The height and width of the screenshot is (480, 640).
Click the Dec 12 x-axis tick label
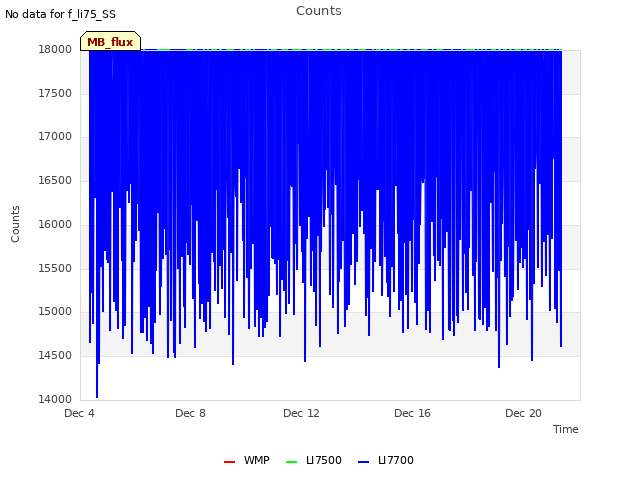(x=301, y=413)
